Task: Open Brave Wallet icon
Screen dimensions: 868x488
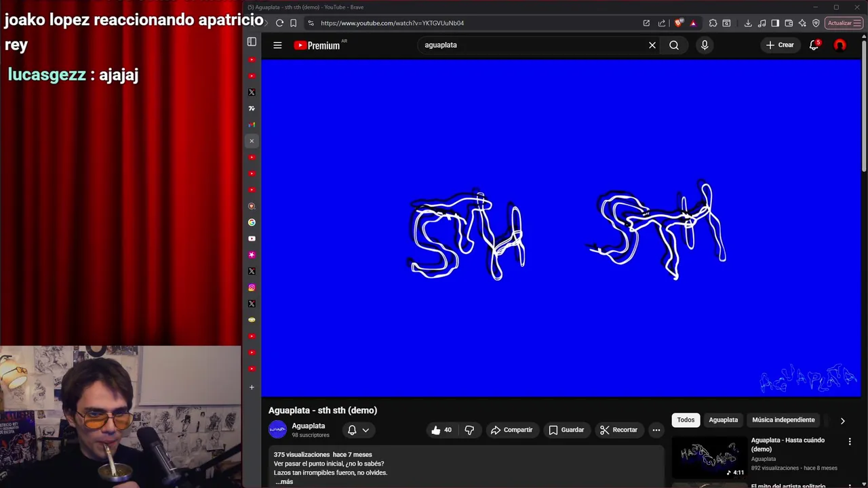Action: click(789, 23)
